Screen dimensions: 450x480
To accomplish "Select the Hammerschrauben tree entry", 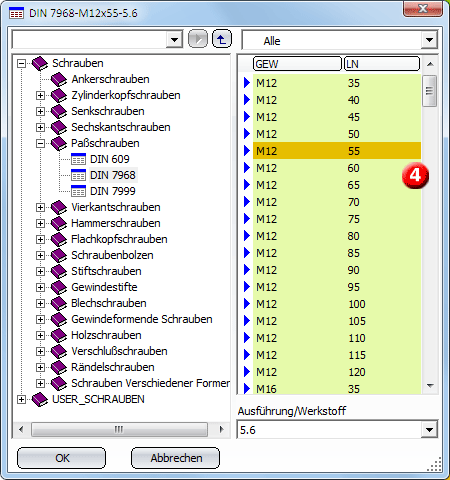I will [x=116, y=223].
